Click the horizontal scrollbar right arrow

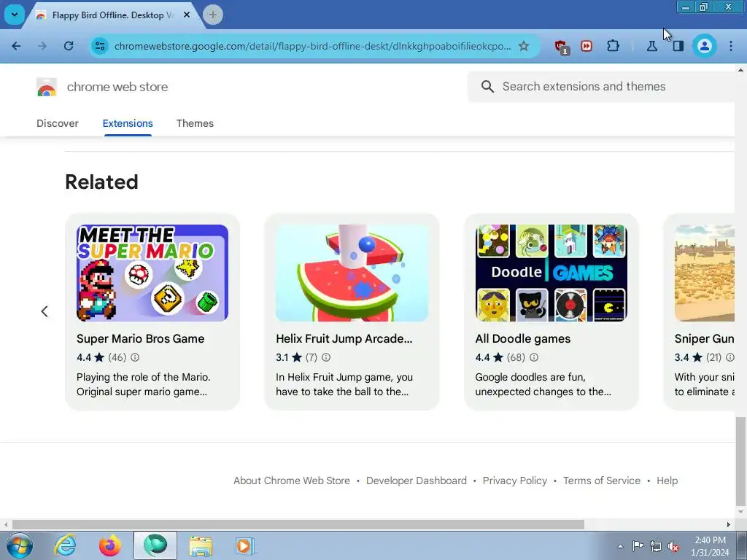729,524
